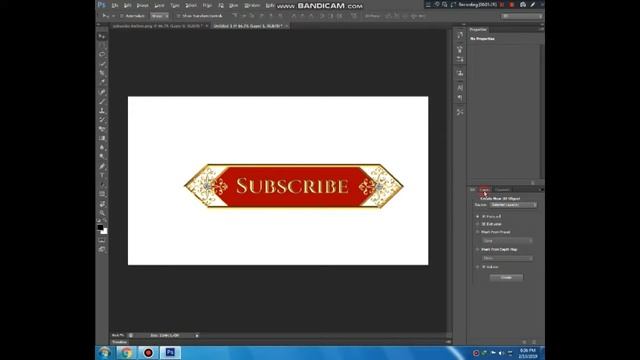Switch to the Channels panel tab
640x360 pixels.
[502, 189]
